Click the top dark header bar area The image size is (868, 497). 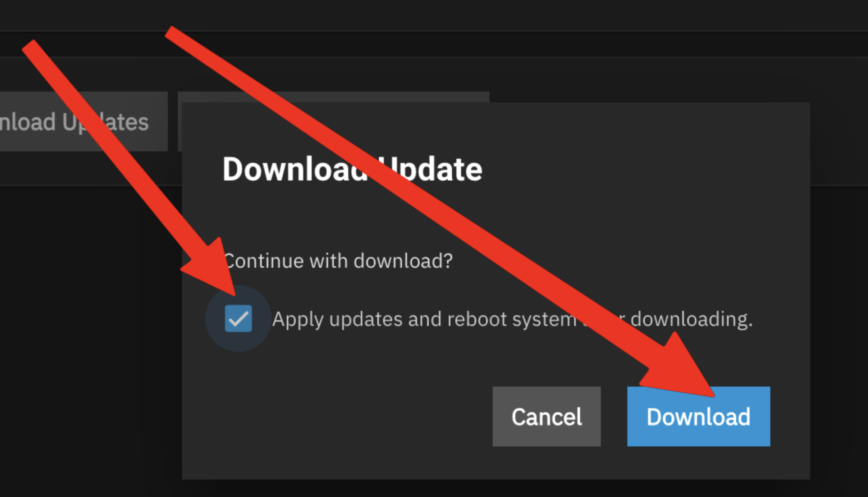434,15
